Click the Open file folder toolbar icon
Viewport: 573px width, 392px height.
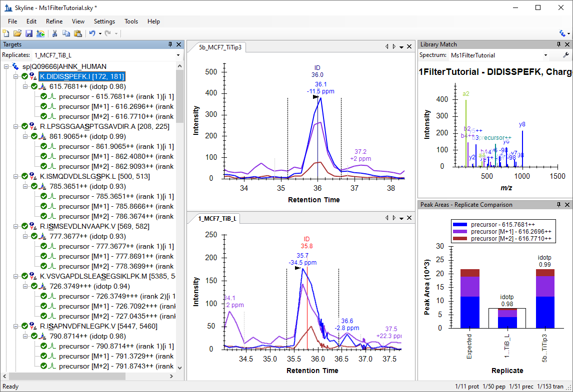[17, 33]
